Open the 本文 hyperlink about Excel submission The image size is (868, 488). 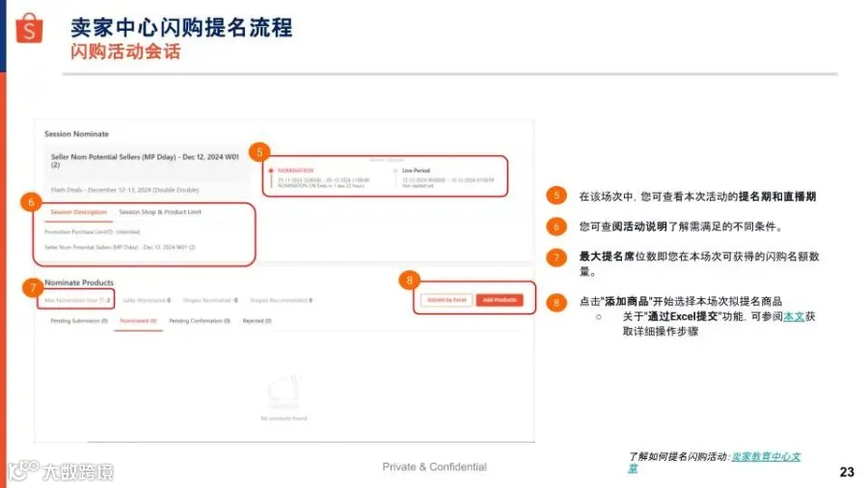click(794, 316)
